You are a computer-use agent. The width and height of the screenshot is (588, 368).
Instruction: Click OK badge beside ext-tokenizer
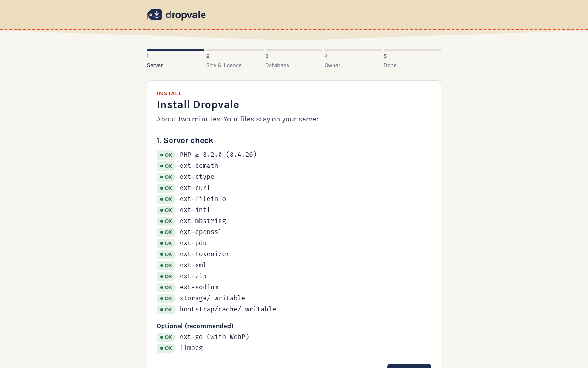click(x=166, y=254)
